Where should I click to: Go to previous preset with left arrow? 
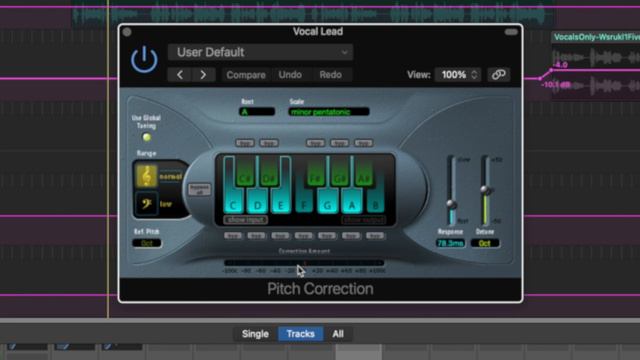point(180,75)
